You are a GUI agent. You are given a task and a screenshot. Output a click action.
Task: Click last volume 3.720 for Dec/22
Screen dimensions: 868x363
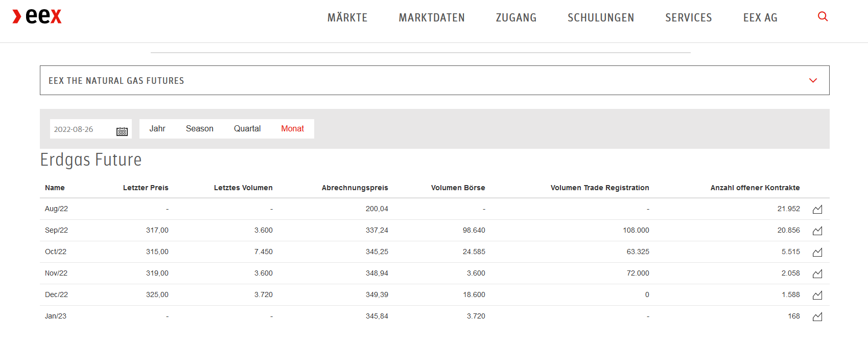pos(264,294)
